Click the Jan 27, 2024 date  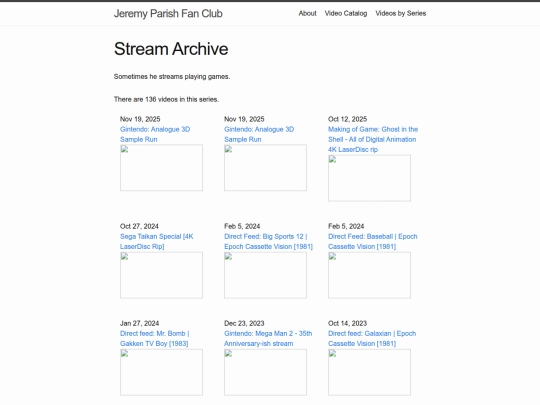tap(139, 323)
